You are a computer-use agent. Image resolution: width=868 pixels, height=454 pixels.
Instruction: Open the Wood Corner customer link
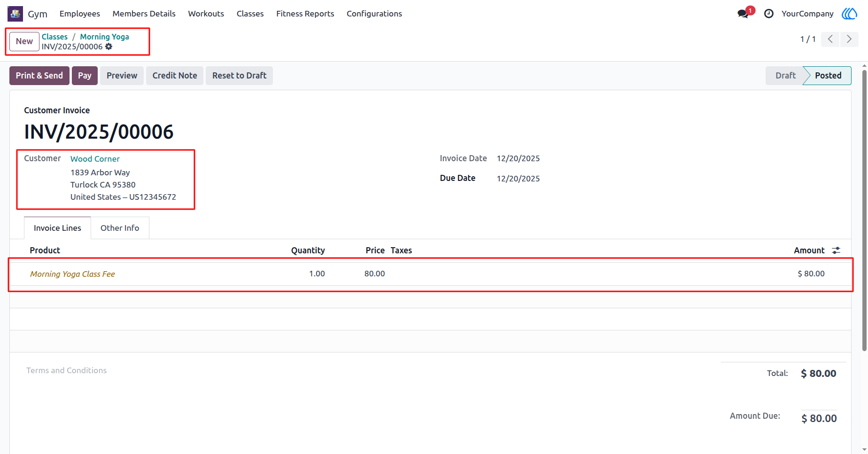(x=95, y=159)
